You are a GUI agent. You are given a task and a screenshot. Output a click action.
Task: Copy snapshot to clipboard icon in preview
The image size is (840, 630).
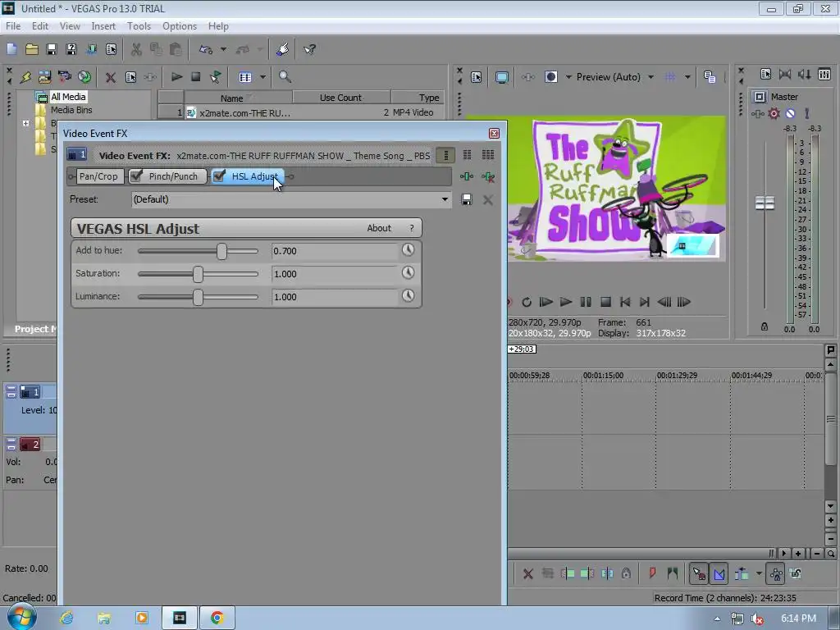click(710, 77)
